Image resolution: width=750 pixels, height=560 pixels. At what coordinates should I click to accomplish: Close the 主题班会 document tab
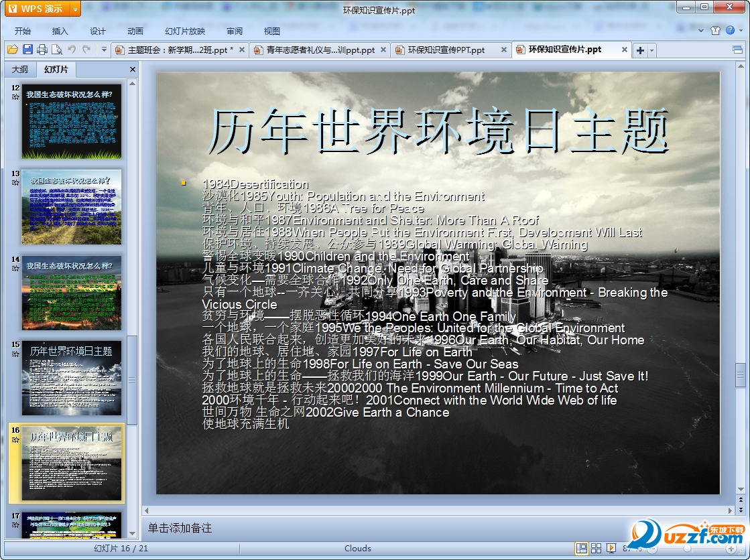point(242,50)
